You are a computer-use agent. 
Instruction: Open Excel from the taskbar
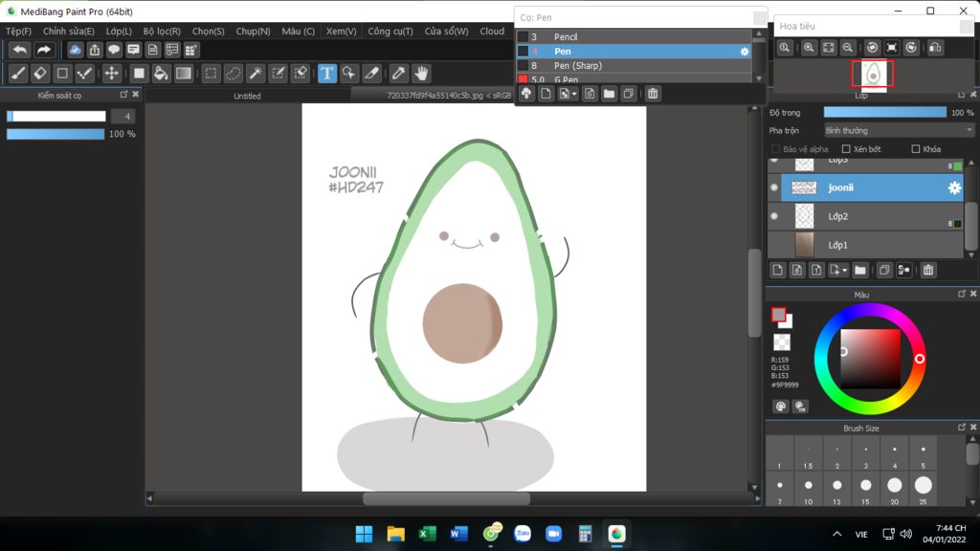(428, 534)
